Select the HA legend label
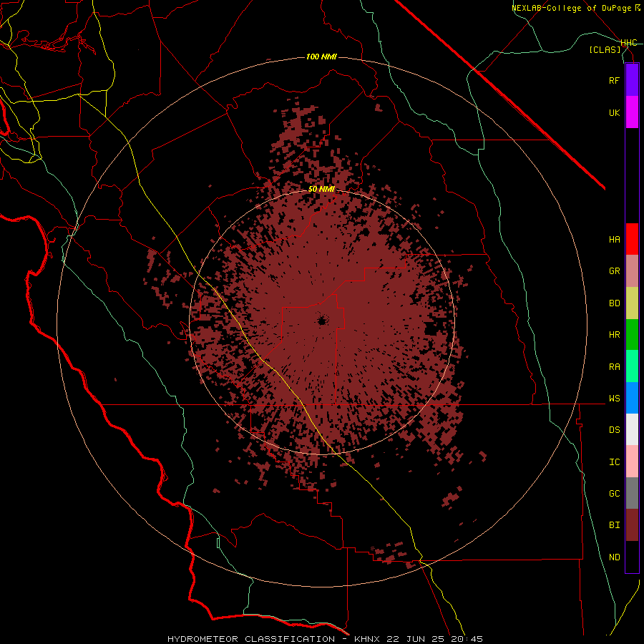 (x=614, y=240)
